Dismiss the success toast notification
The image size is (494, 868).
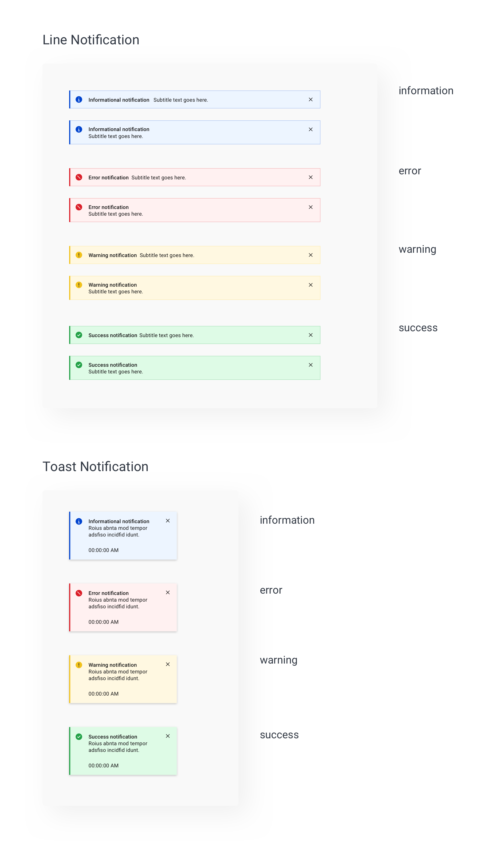pos(168,736)
